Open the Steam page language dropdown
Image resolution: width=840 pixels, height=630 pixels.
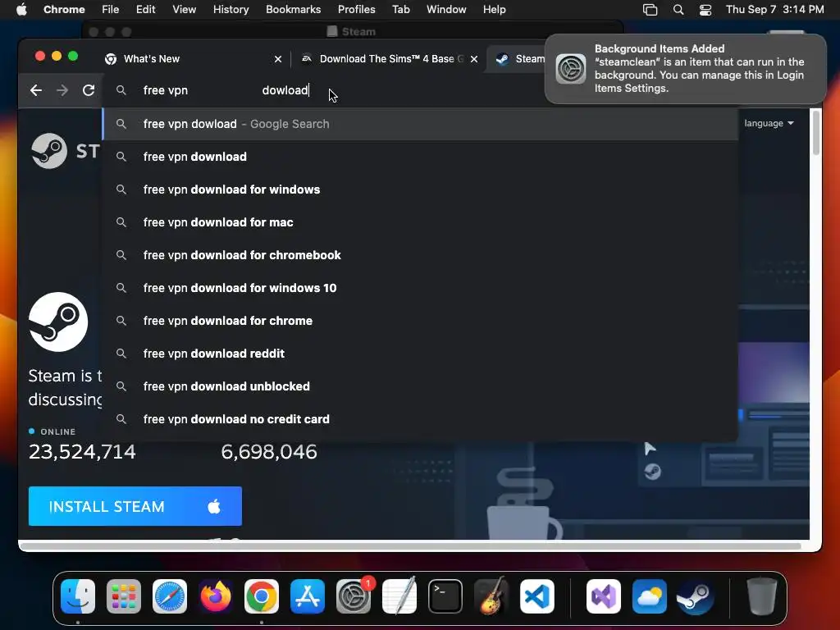pyautogui.click(x=769, y=123)
